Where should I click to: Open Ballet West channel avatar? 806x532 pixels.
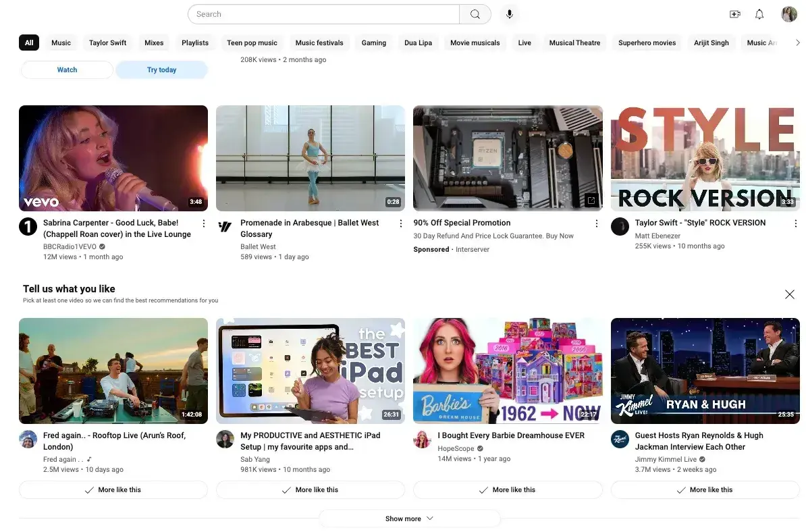225,227
